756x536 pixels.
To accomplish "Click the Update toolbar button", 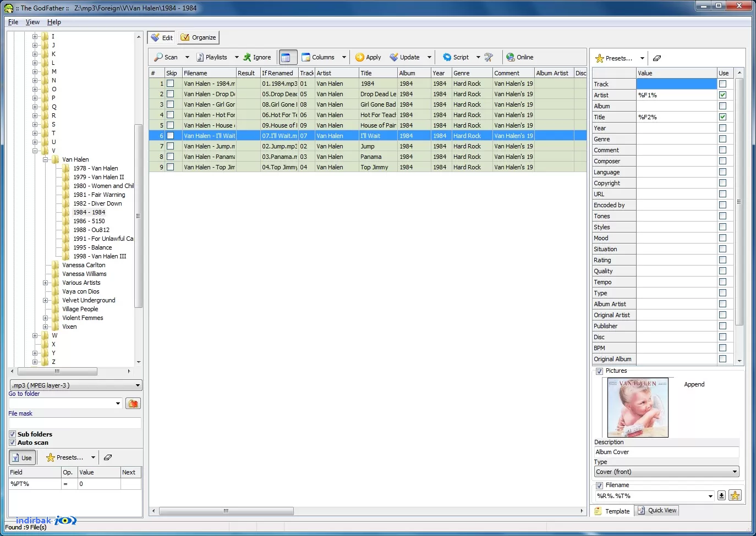I will coord(405,57).
